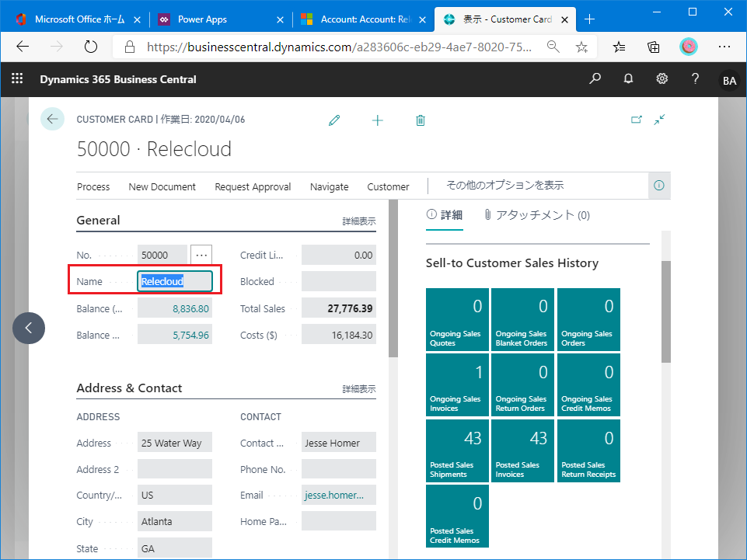The image size is (747, 560).
Task: Open the 5,754.96 balance link
Action: [190, 336]
